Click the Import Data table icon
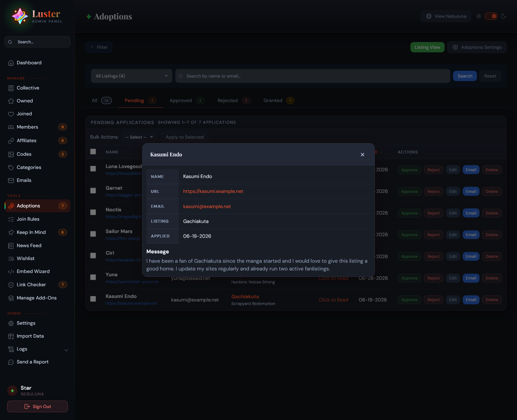The image size is (517, 420). pos(11,336)
